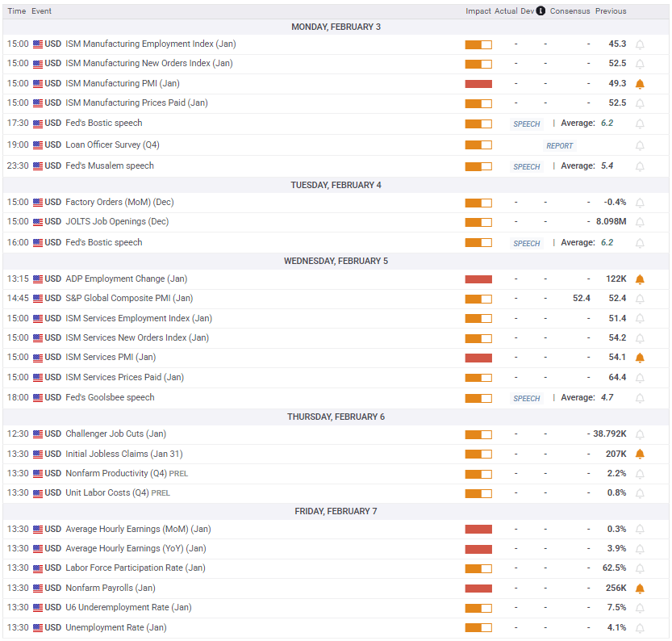This screenshot has width=672, height=641.
Task: Open SPEECH badge for Fed's Goolsbee speech
Action: 527,398
